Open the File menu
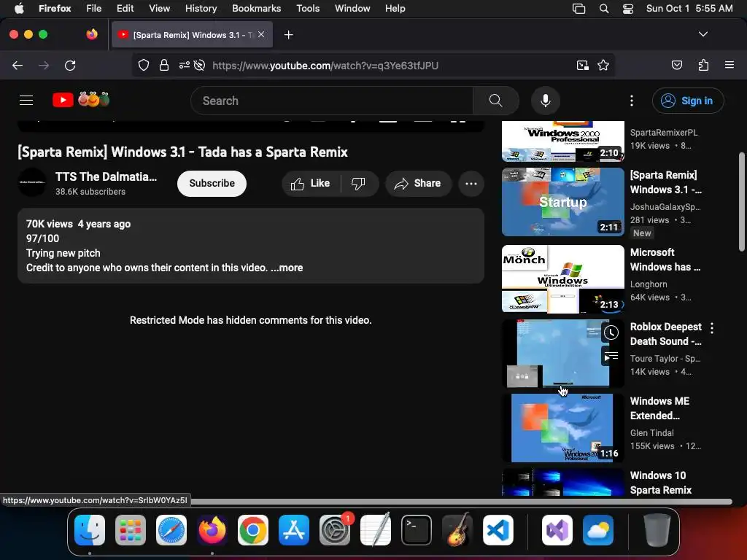Screen dimensions: 747x560 click(x=93, y=8)
